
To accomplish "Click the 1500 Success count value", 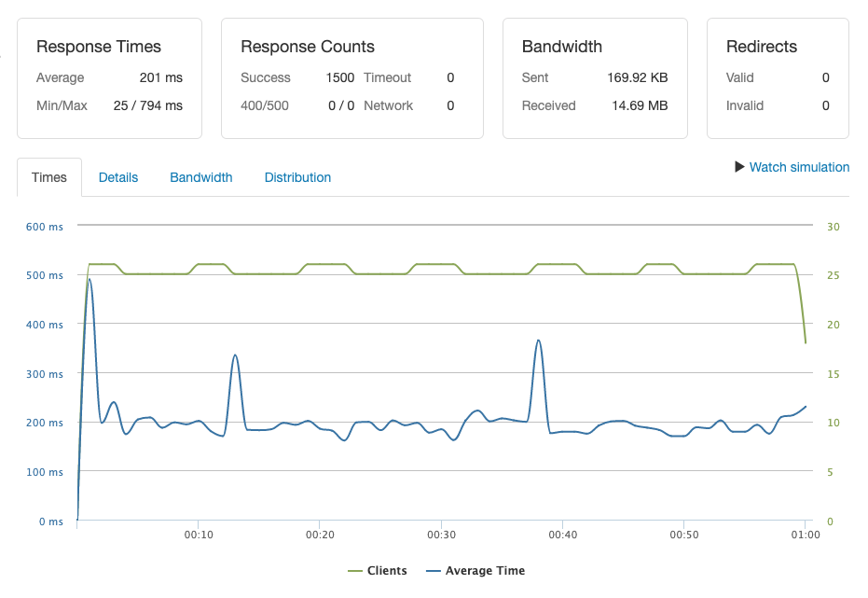I will (340, 77).
